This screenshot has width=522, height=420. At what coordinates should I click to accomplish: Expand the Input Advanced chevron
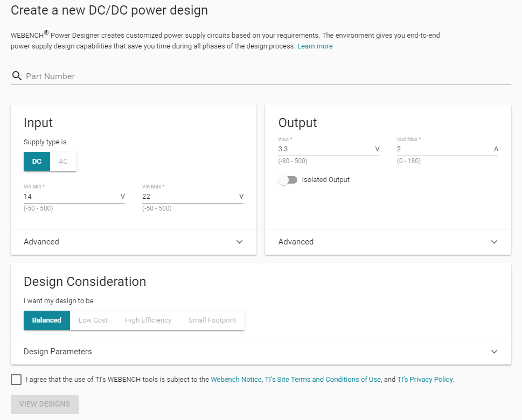[240, 242]
